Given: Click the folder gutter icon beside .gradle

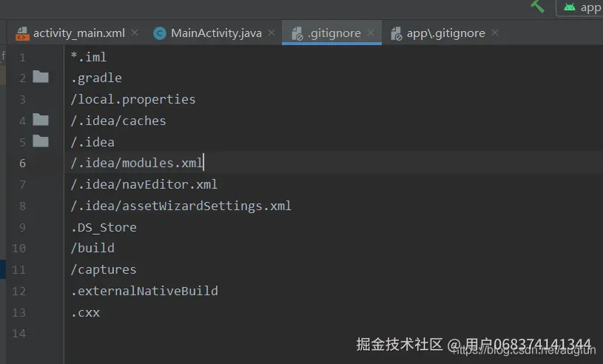Looking at the screenshot, I should 41,77.
